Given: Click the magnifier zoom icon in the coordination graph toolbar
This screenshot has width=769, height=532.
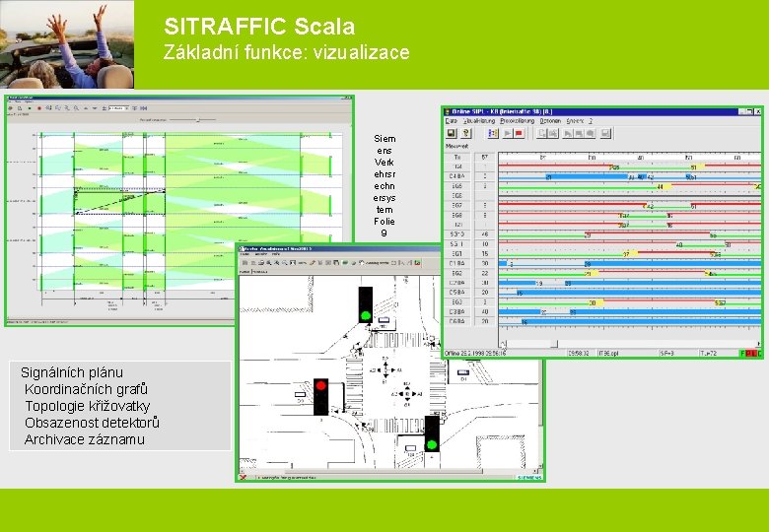Looking at the screenshot, I should [x=77, y=108].
